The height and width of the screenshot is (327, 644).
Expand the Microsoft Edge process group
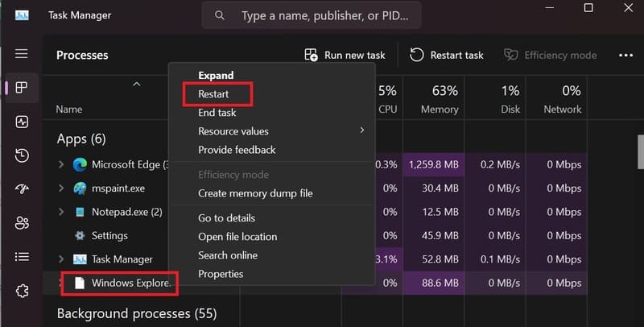tap(61, 165)
